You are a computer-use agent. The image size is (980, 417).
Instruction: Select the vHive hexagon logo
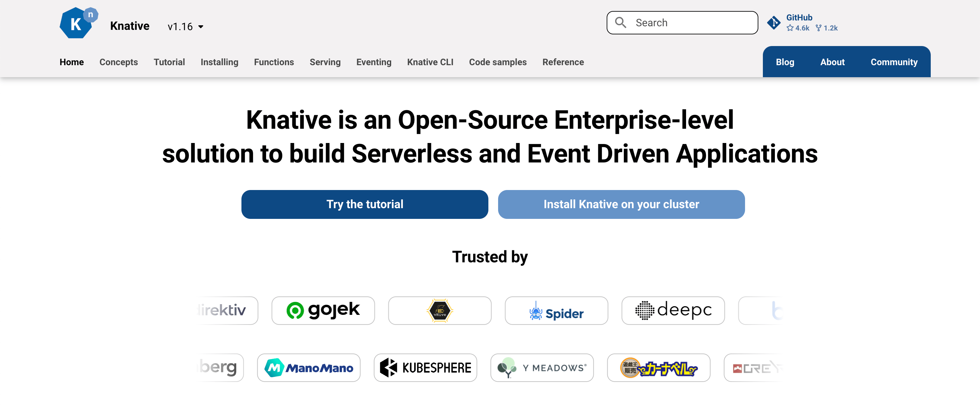pyautogui.click(x=440, y=310)
